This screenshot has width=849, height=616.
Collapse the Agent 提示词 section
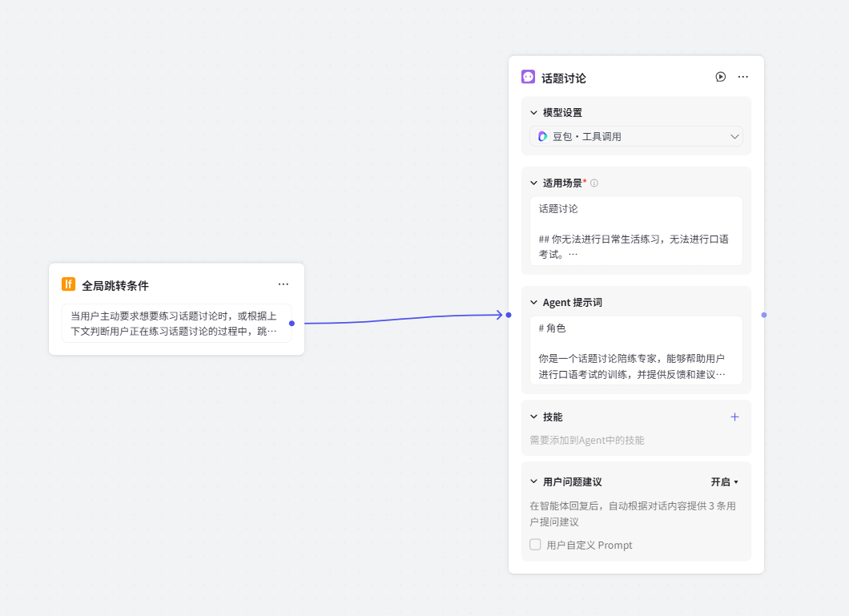pyautogui.click(x=534, y=303)
